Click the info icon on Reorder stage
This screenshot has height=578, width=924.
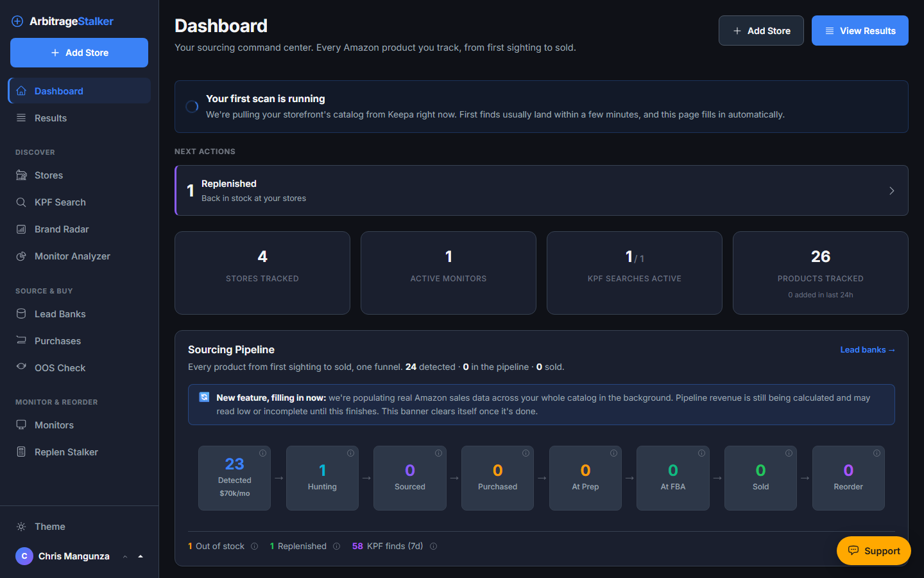pos(877,453)
